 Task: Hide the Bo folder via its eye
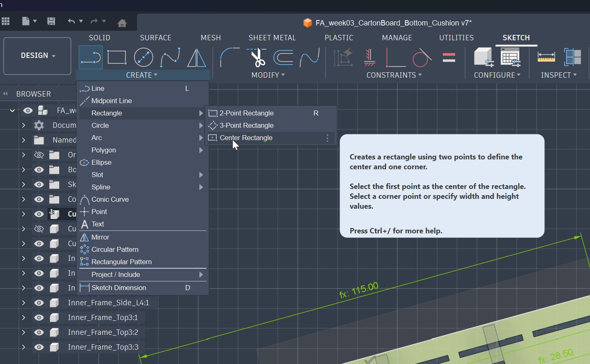click(x=39, y=170)
